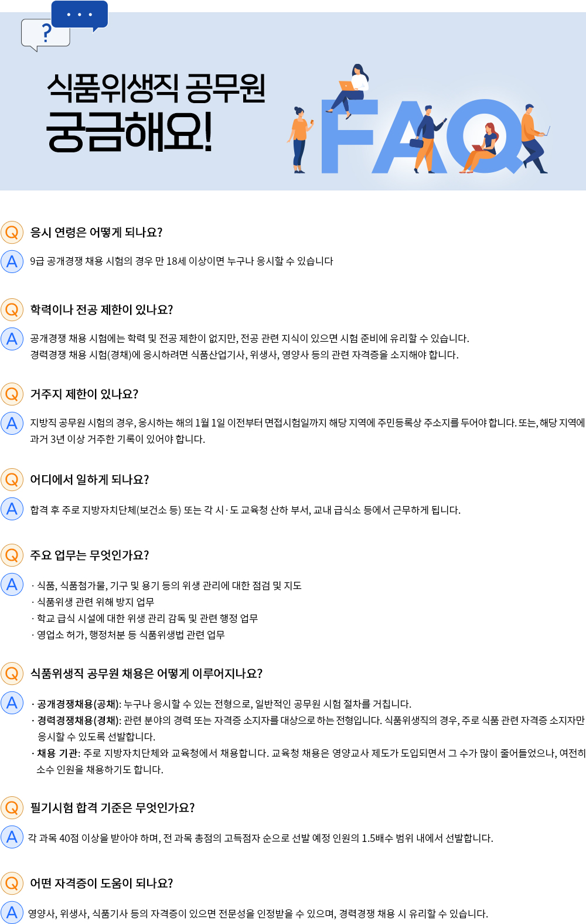Click the Q icon beside 주요 업무는 무엇인가요?
Screen dimensions: 586x924
(x=12, y=555)
